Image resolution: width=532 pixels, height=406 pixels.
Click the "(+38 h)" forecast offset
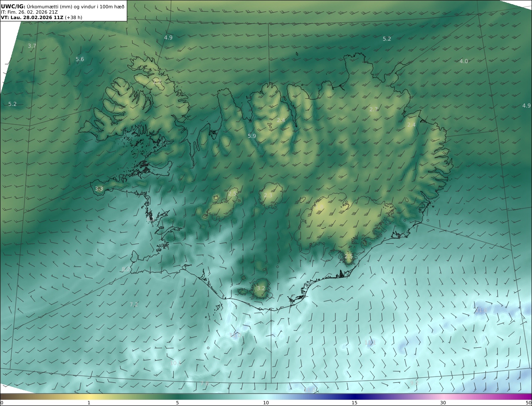click(74, 18)
